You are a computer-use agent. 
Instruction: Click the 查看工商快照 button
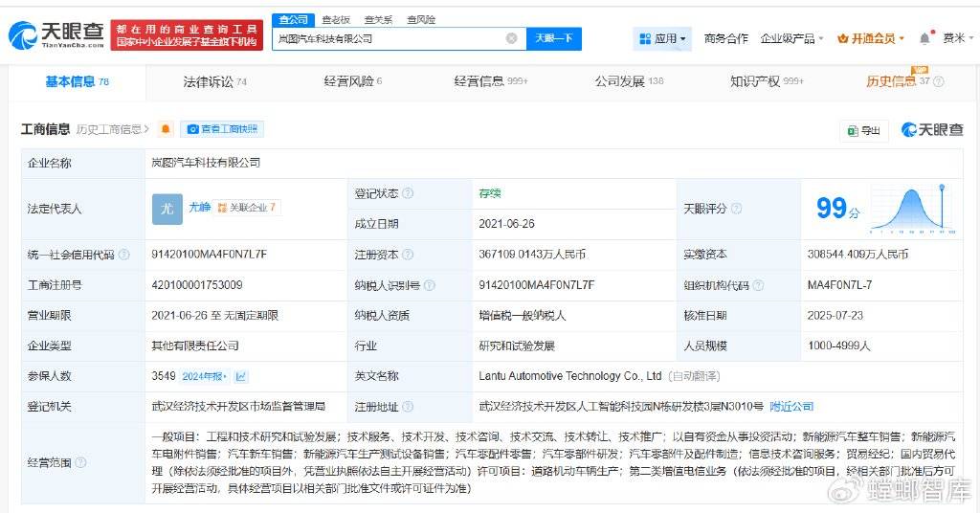[x=222, y=128]
